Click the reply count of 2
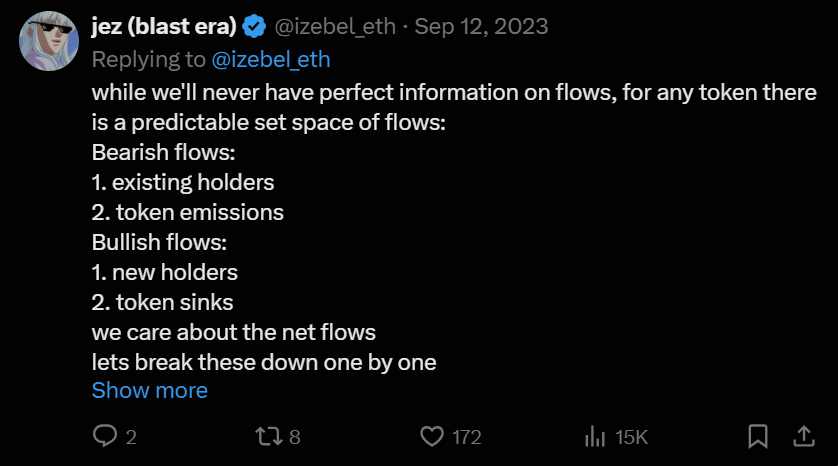Image resolution: width=838 pixels, height=466 pixels. (131, 437)
